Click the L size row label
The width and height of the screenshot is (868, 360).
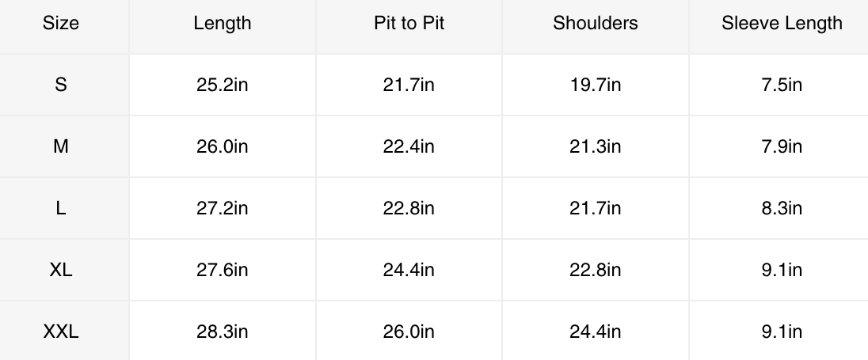point(61,208)
